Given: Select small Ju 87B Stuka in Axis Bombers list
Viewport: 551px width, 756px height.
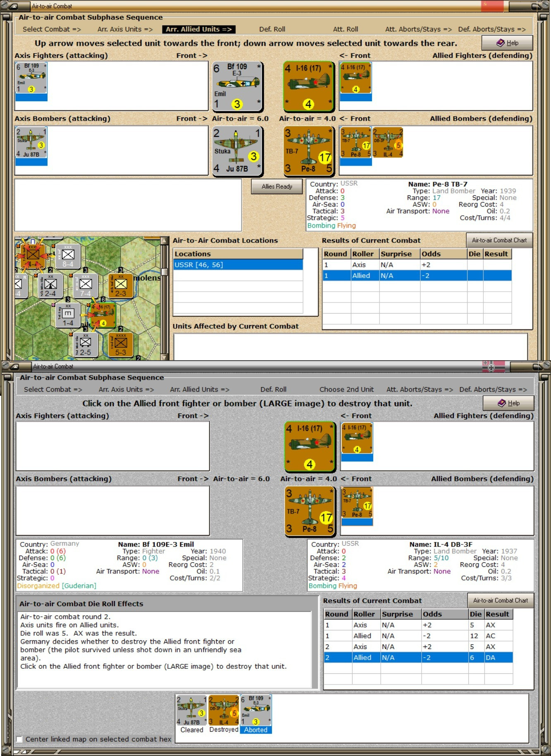Looking at the screenshot, I should click(x=31, y=143).
